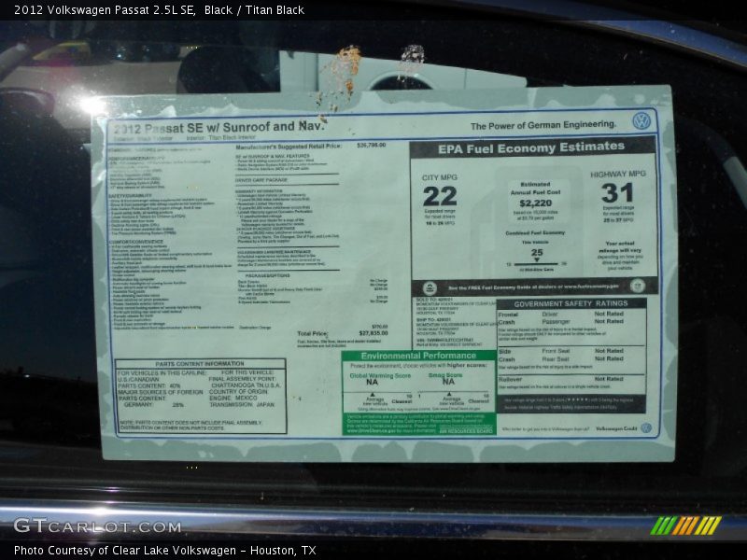
Task: Click the Passenger 'Not Rated' frontal crash entry
Action: pos(609,321)
